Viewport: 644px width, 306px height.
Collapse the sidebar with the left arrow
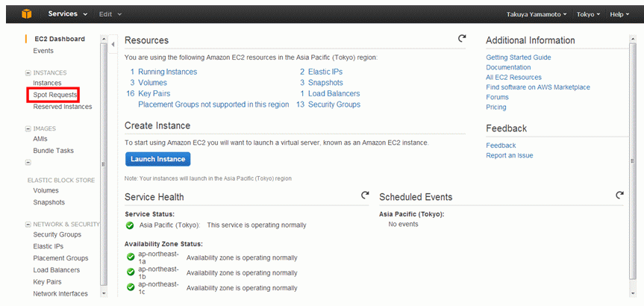[x=113, y=44]
